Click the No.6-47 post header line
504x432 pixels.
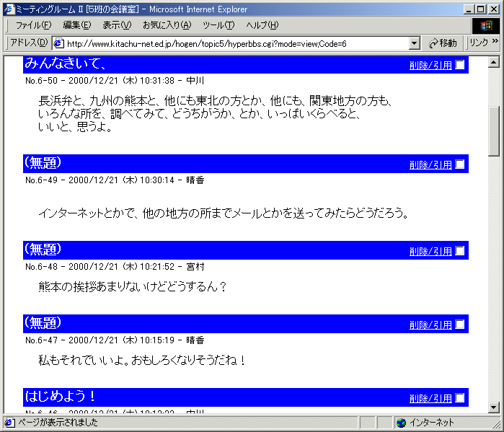(x=115, y=340)
